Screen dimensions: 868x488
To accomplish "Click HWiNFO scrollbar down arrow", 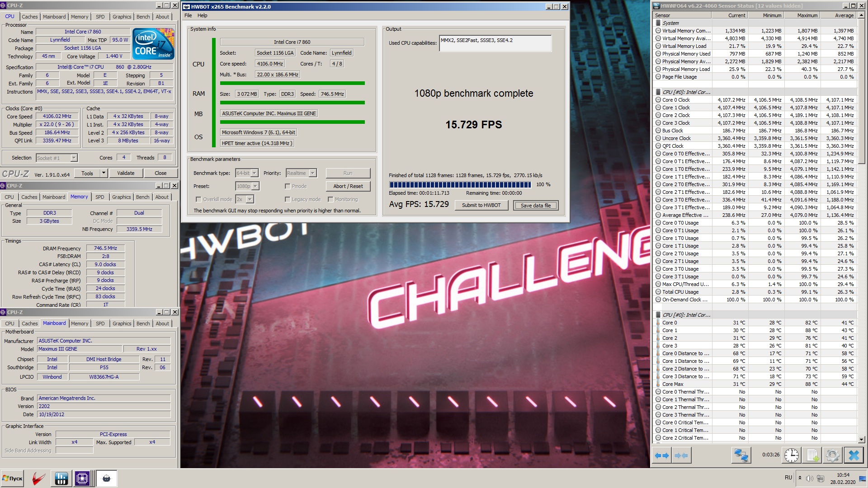I will pos(861,439).
